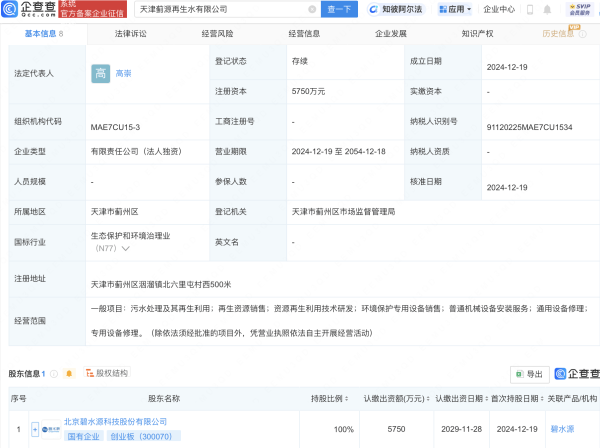Click registration status 存续 value
Viewport: 600px width, 448px height.
300,61
